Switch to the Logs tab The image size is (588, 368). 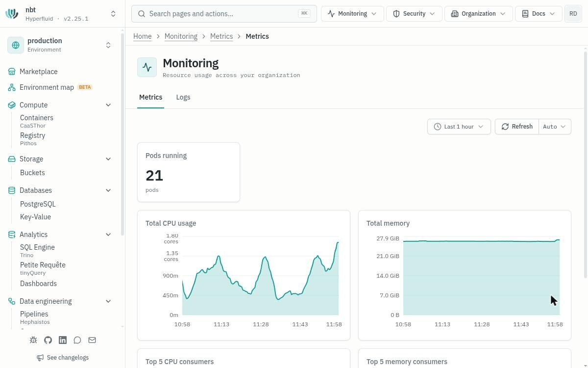(x=183, y=97)
